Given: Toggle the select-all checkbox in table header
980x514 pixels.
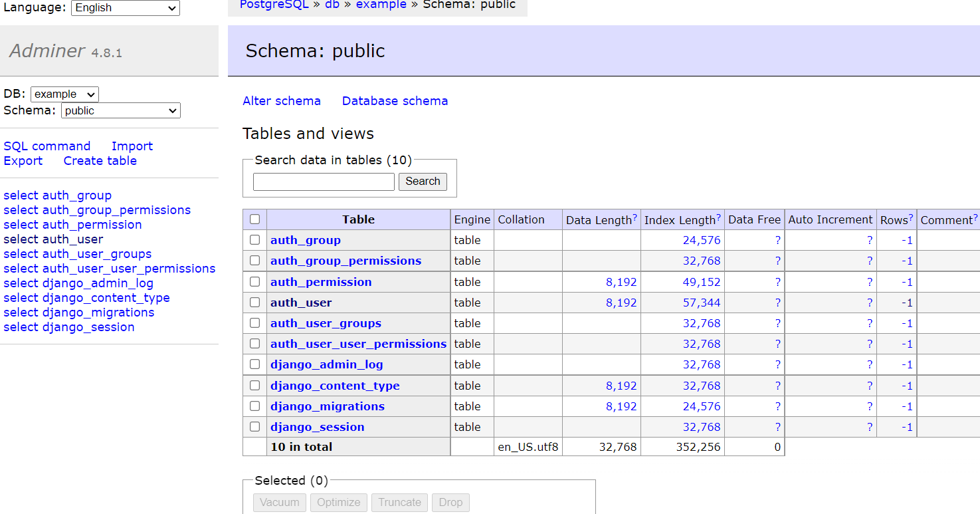Looking at the screenshot, I should [x=254, y=219].
